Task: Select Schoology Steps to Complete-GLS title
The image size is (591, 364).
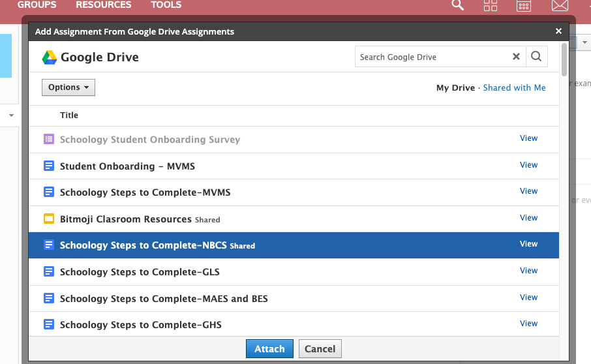Action: point(140,272)
